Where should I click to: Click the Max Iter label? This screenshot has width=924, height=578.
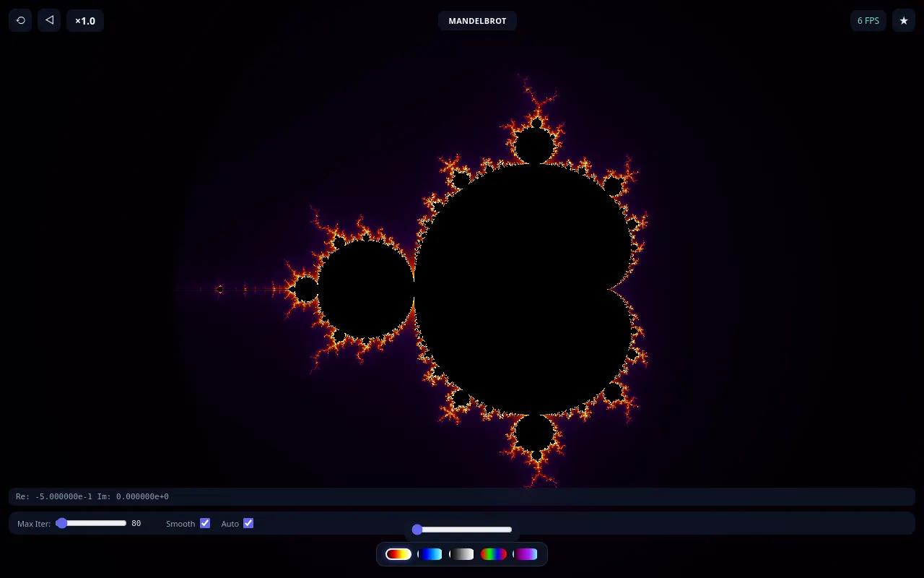[34, 524]
